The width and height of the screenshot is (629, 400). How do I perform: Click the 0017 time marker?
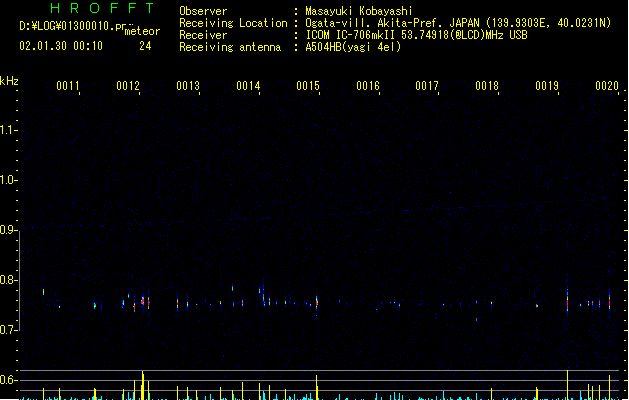[427, 86]
